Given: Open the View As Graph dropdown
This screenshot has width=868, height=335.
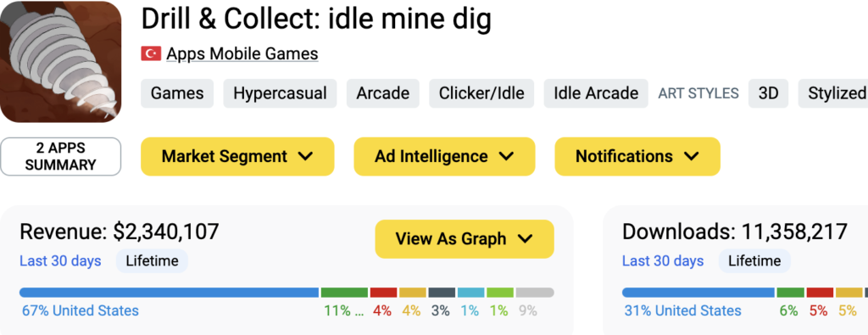Looking at the screenshot, I should coord(465,239).
